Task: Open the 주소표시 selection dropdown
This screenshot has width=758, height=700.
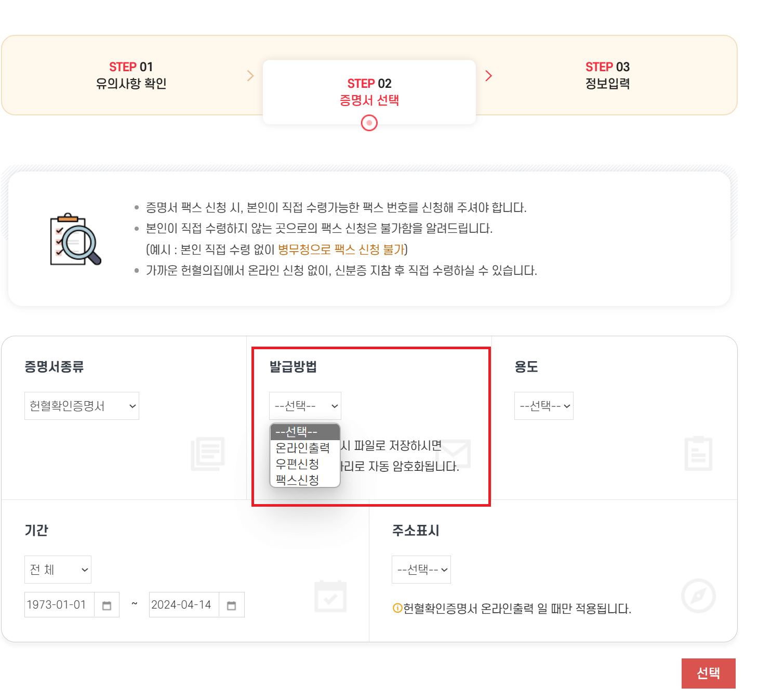Action: click(421, 569)
